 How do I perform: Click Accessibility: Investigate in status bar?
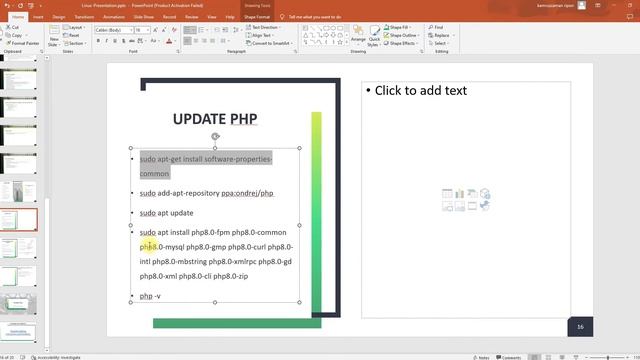coord(56,357)
